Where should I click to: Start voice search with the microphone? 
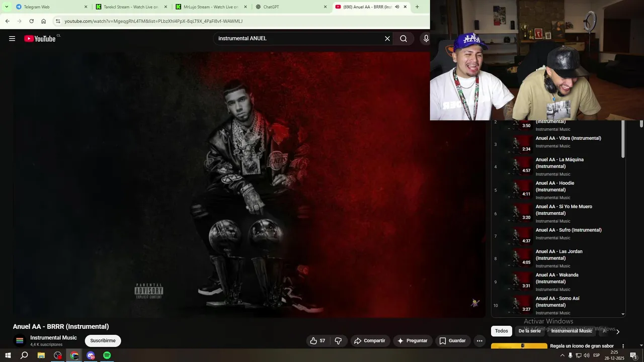[426, 39]
